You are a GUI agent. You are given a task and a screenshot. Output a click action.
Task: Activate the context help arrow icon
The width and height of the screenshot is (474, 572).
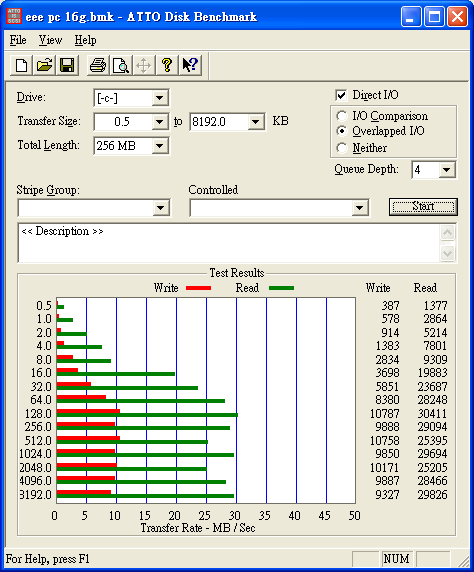point(190,66)
